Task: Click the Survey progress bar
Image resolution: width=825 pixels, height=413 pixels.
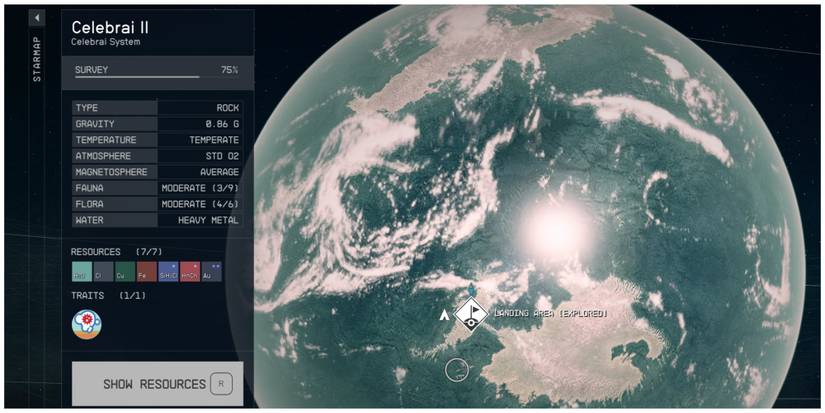Action: click(x=157, y=77)
